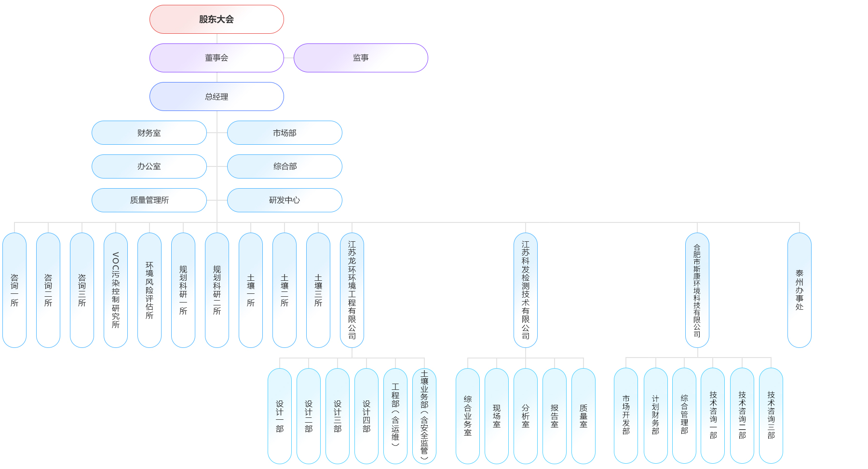Select the 合肥市斯康环境科技有限公司 node
The width and height of the screenshot is (868, 469).
pyautogui.click(x=697, y=290)
